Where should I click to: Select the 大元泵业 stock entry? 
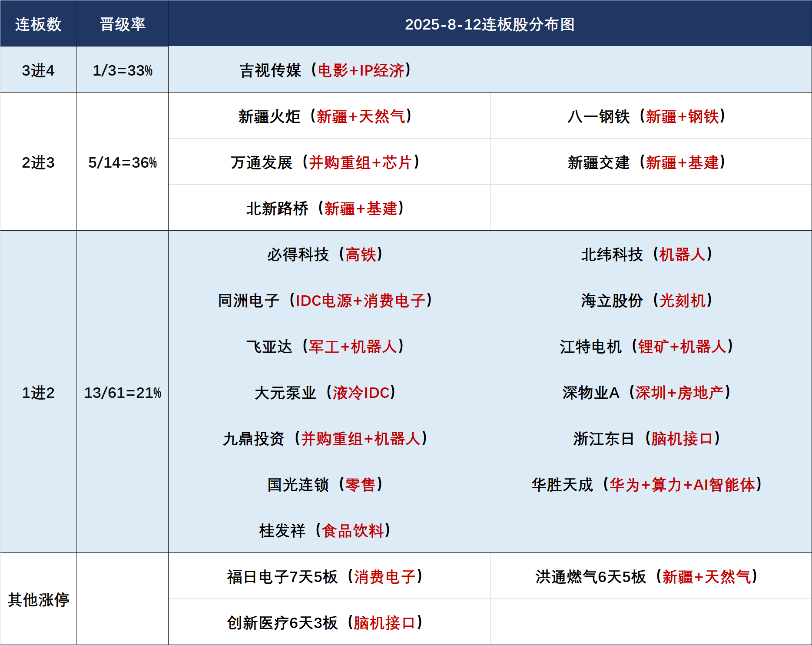click(325, 393)
